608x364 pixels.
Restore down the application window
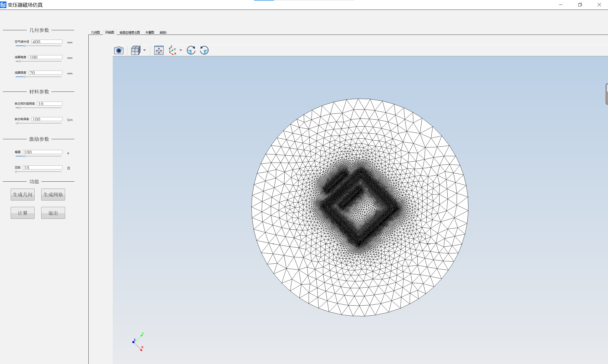pos(580,5)
